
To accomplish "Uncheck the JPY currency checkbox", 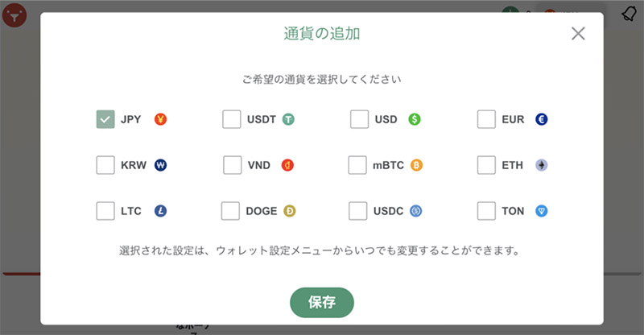I will [105, 119].
